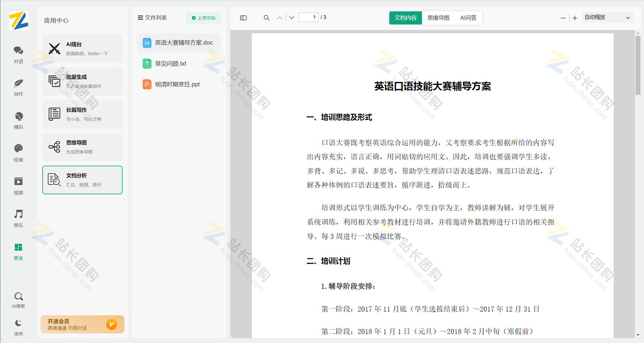The image size is (644, 343).
Task: Click the upload document button 上传文档
Action: 204,18
